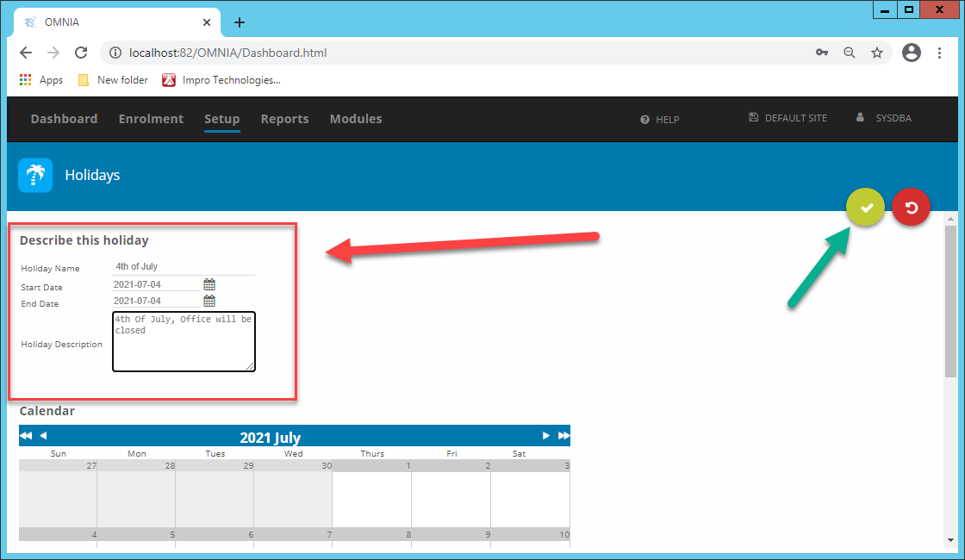Click the 'Holidays' page title

(92, 176)
